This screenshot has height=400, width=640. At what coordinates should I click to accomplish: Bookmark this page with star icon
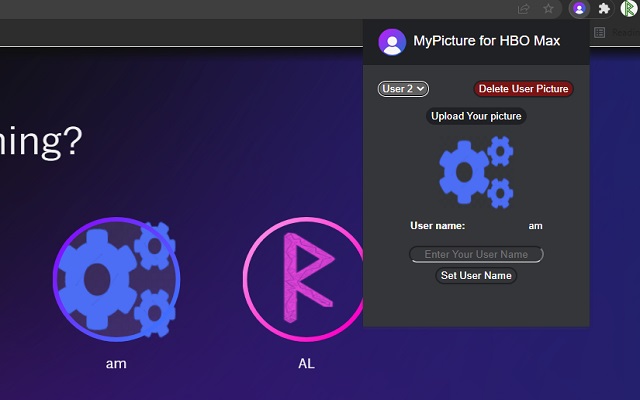pyautogui.click(x=548, y=9)
